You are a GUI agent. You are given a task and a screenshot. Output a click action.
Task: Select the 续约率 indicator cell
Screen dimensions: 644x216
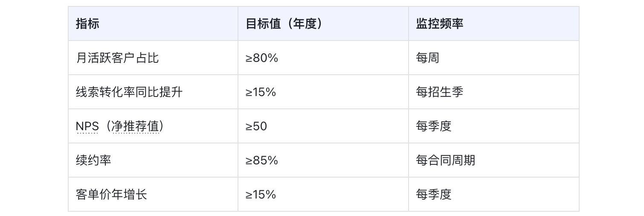pyautogui.click(x=93, y=161)
